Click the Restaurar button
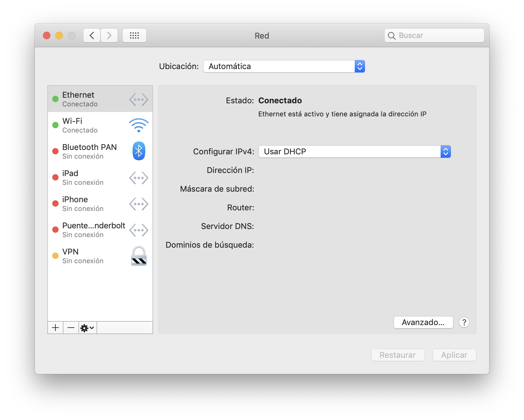 [398, 355]
